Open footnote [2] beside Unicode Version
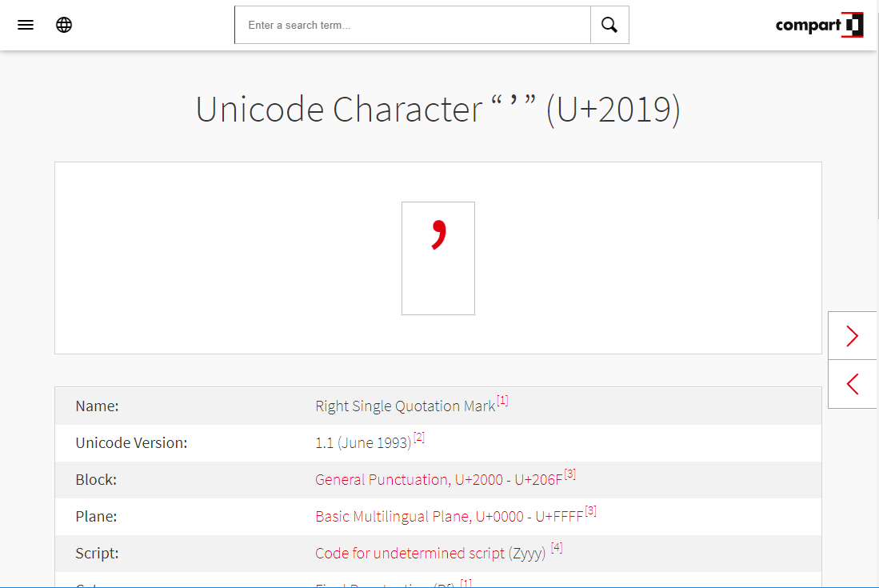The height and width of the screenshot is (588, 879). coord(419,438)
